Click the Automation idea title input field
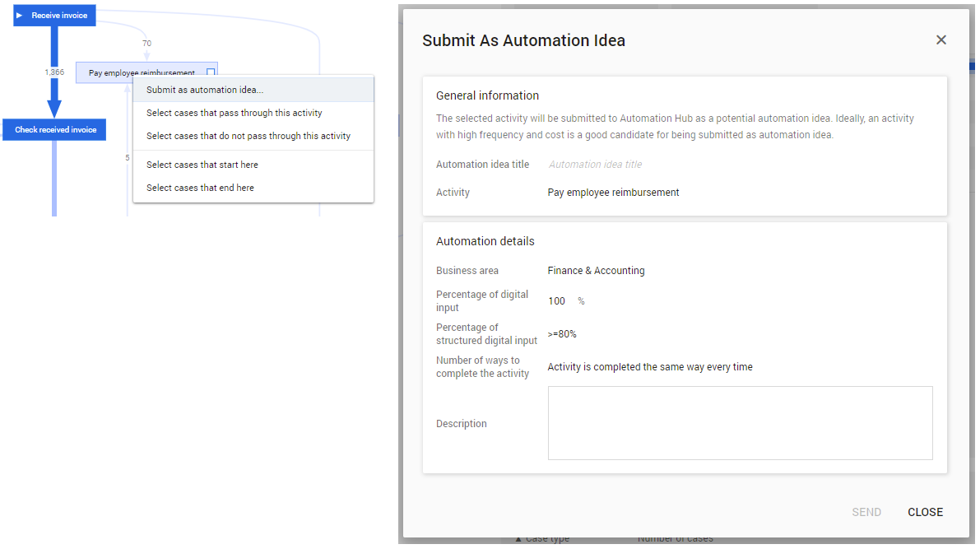Screen dimensions: 980x549 coord(738,165)
